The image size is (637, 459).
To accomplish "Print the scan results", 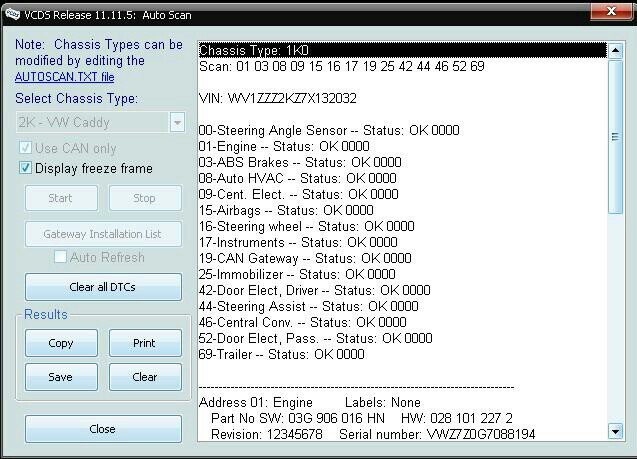I will click(145, 343).
